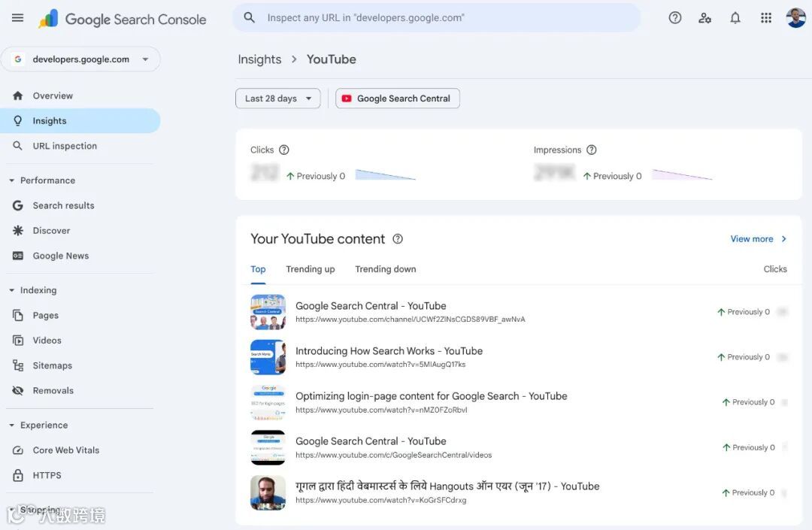Switch to the Trending down tab
The image size is (812, 530).
pyautogui.click(x=385, y=269)
